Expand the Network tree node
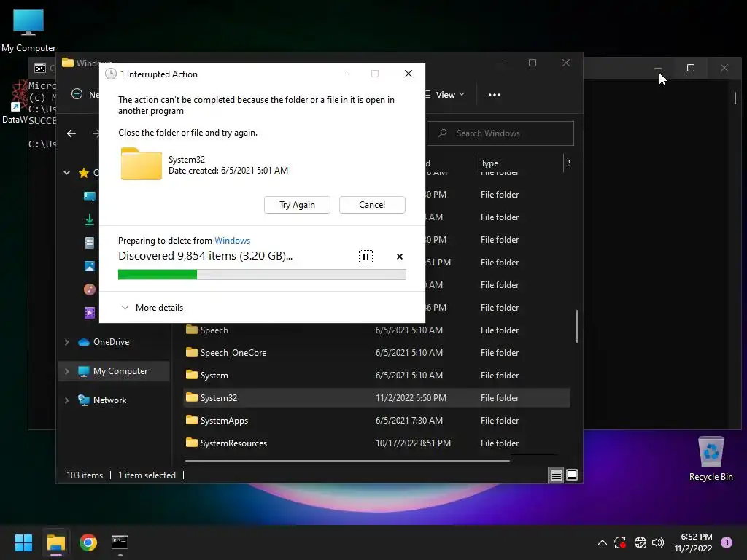The width and height of the screenshot is (747, 560). [x=66, y=400]
